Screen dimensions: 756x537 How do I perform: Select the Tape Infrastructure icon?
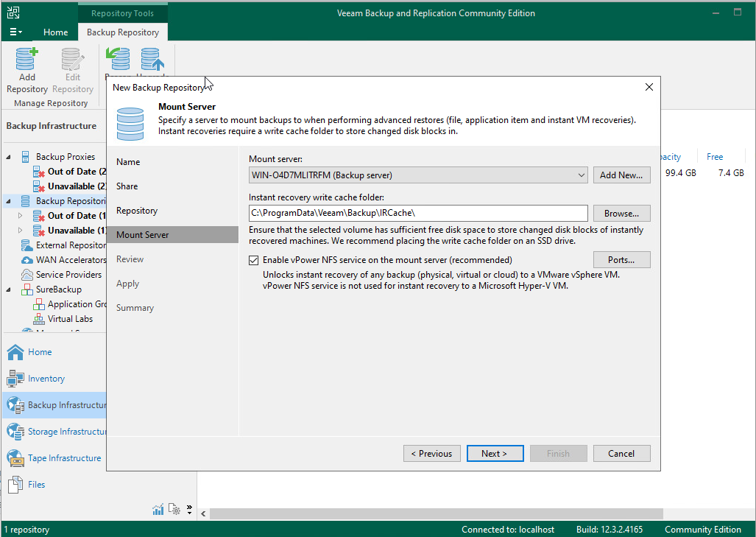[x=15, y=458]
